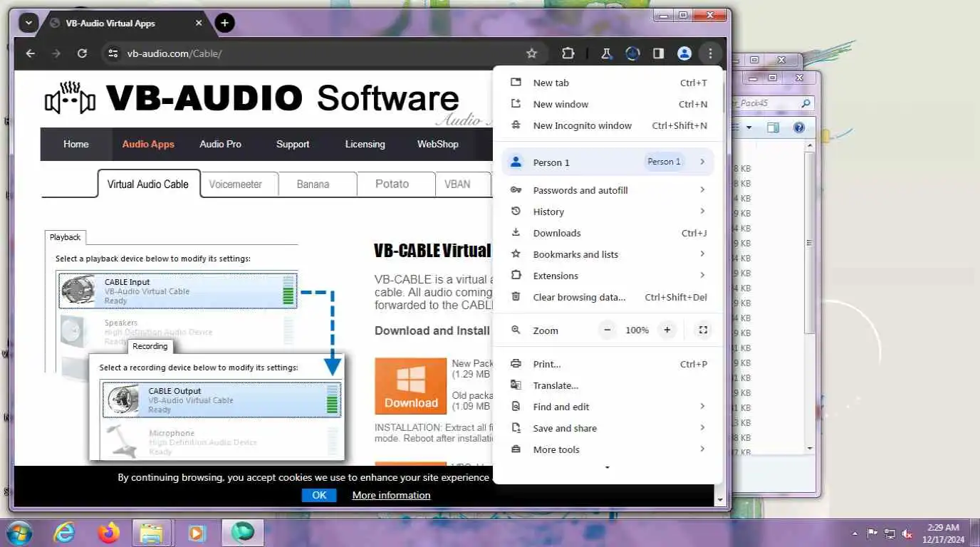Increase zoom with the plus button

tap(667, 330)
